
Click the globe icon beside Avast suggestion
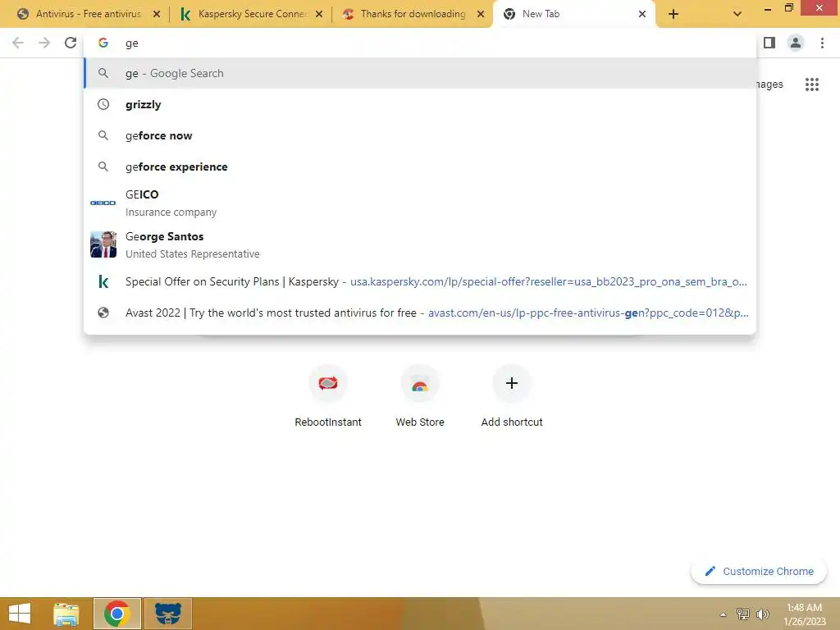coord(103,313)
